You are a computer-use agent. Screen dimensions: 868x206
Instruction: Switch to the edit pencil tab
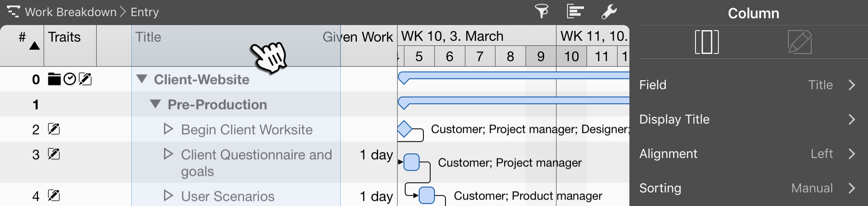coord(799,42)
